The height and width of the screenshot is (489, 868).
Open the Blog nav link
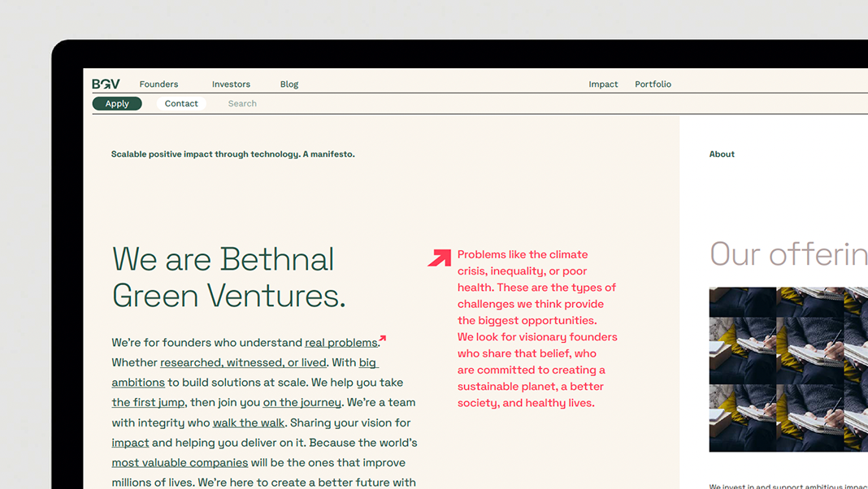289,84
